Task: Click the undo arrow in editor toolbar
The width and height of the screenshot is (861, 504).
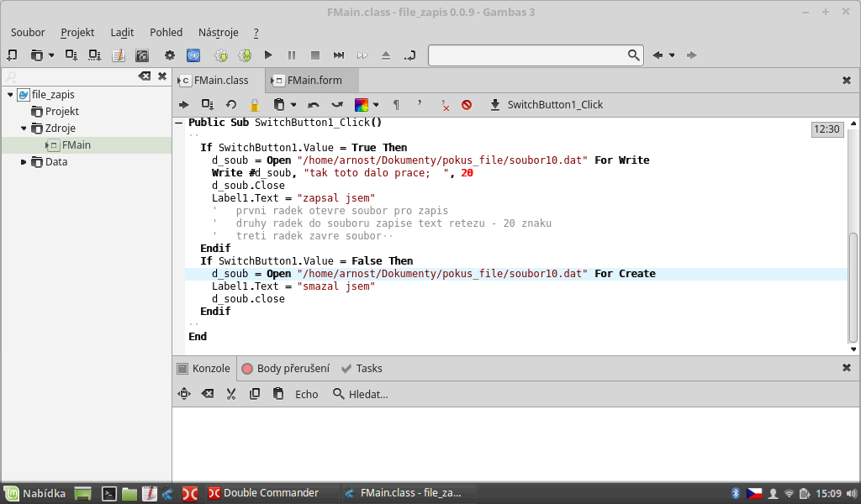Action: click(314, 105)
